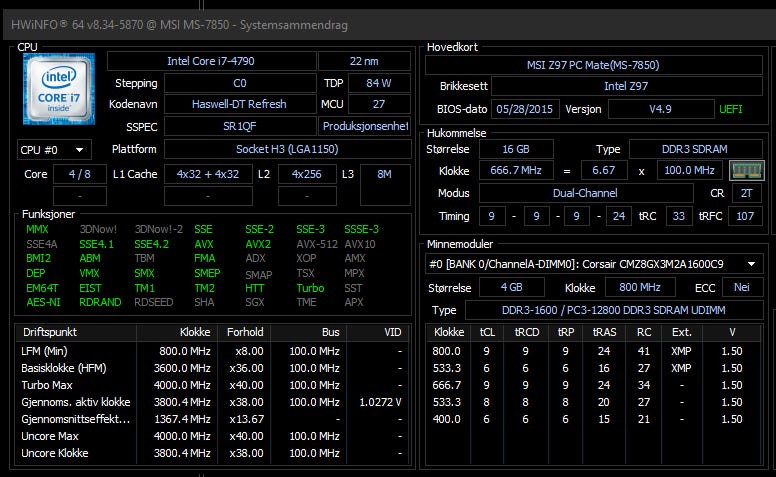
Task: Select the Uncore Klokke row label
Action: pyautogui.click(x=55, y=453)
